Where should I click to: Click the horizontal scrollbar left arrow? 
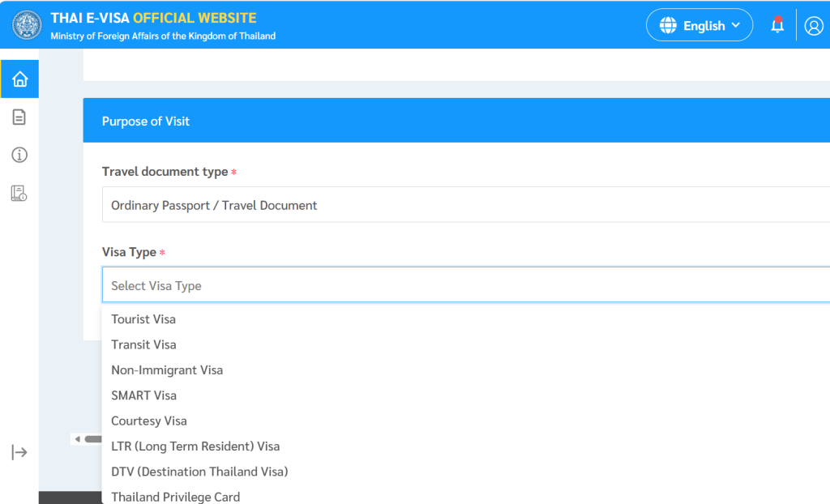[77, 439]
